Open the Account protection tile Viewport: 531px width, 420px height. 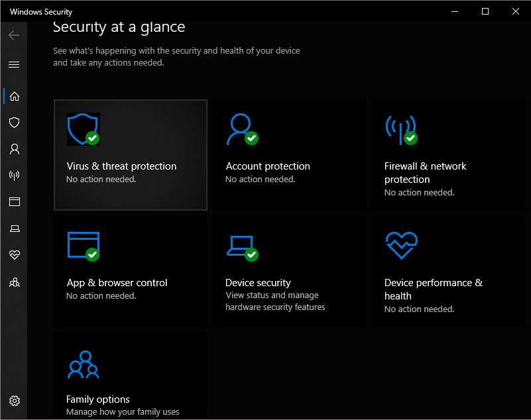click(289, 155)
